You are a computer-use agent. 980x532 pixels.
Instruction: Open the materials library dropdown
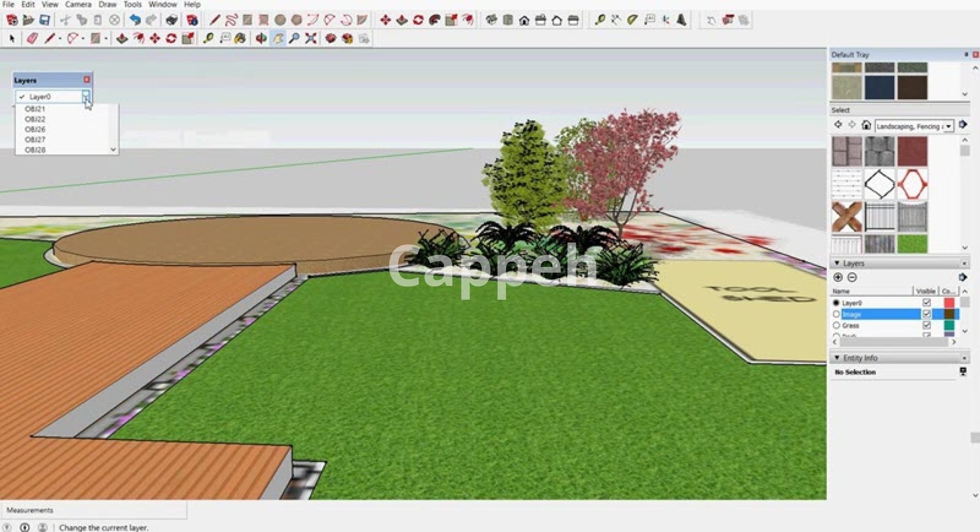click(948, 126)
